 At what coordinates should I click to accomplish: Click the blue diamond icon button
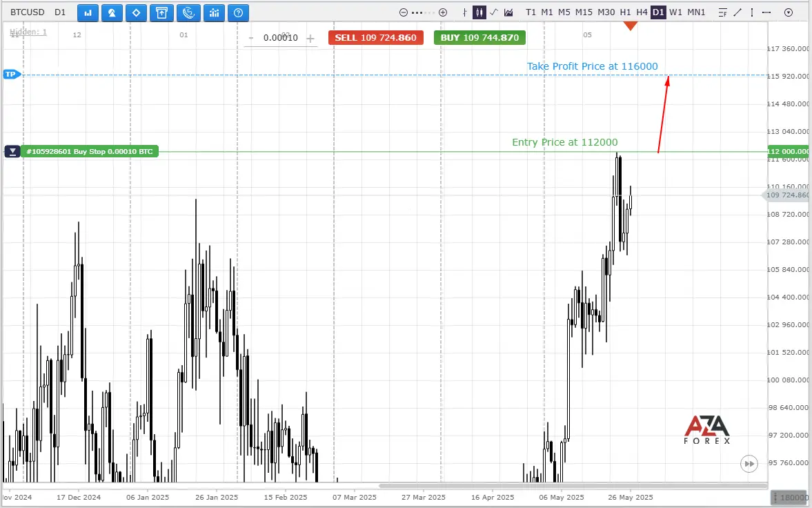[136, 12]
